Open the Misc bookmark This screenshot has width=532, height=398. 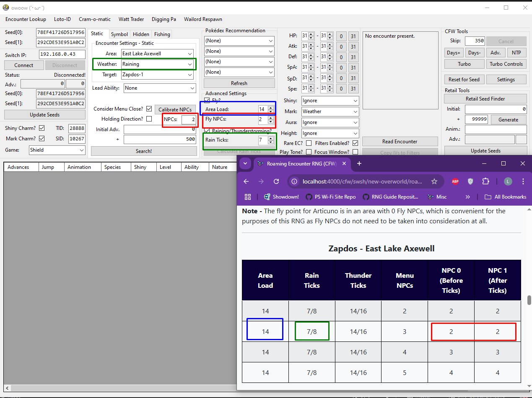click(437, 196)
